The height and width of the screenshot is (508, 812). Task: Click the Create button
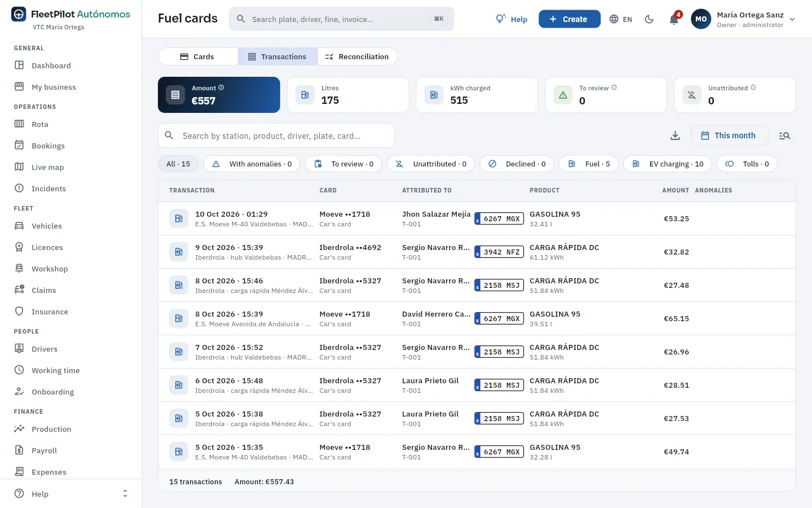(x=569, y=19)
